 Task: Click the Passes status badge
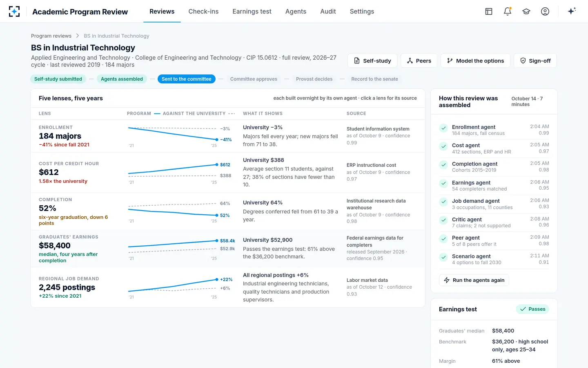pos(532,309)
